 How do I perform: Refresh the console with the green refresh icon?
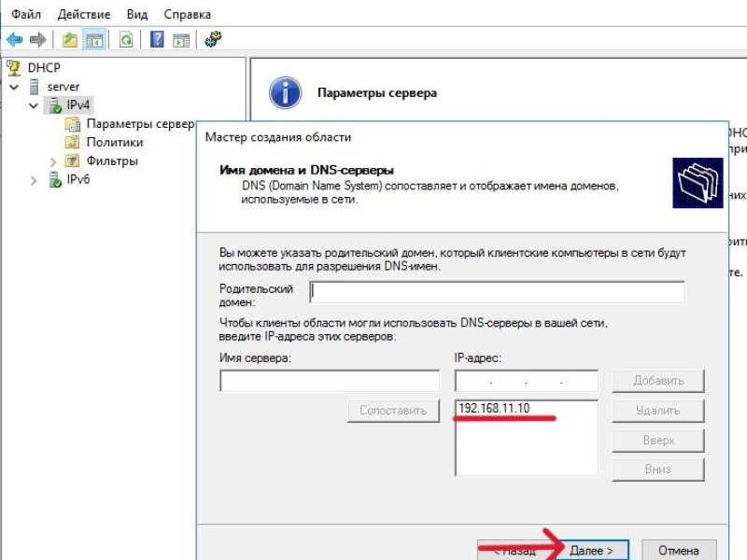coord(126,39)
